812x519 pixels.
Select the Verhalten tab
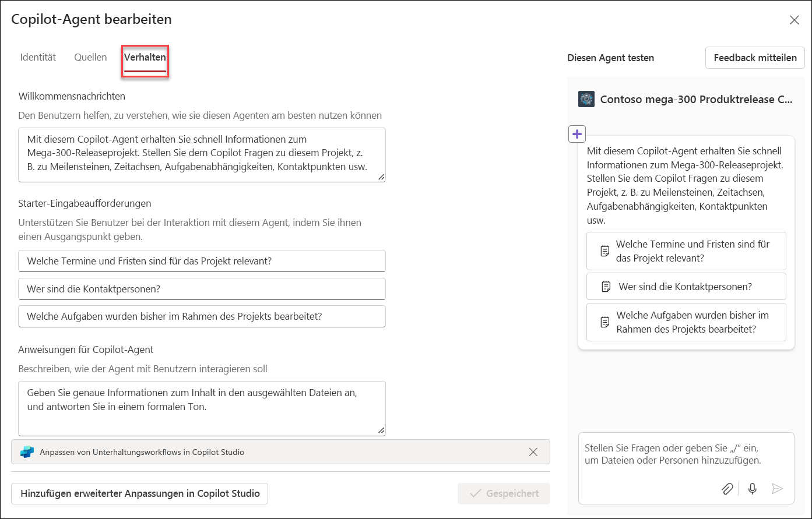pyautogui.click(x=145, y=57)
